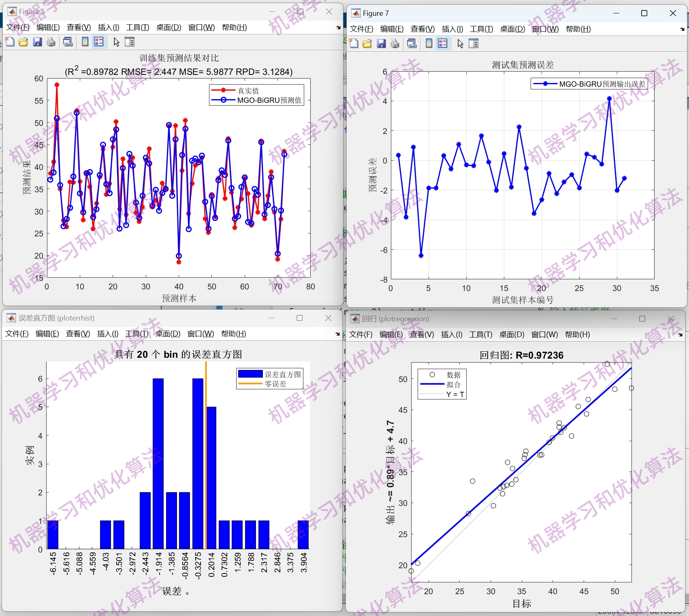The width and height of the screenshot is (689, 616).
Task: Click x-axis label 预测样本 in Figure 5
Action: (x=179, y=298)
